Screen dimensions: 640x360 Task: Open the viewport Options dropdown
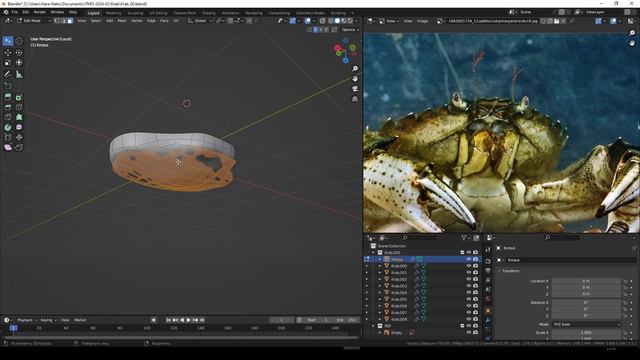[x=350, y=30]
